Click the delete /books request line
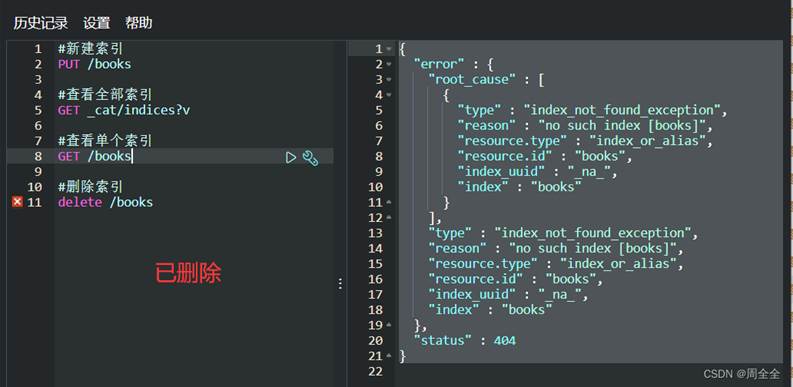The image size is (793, 387). coord(105,202)
